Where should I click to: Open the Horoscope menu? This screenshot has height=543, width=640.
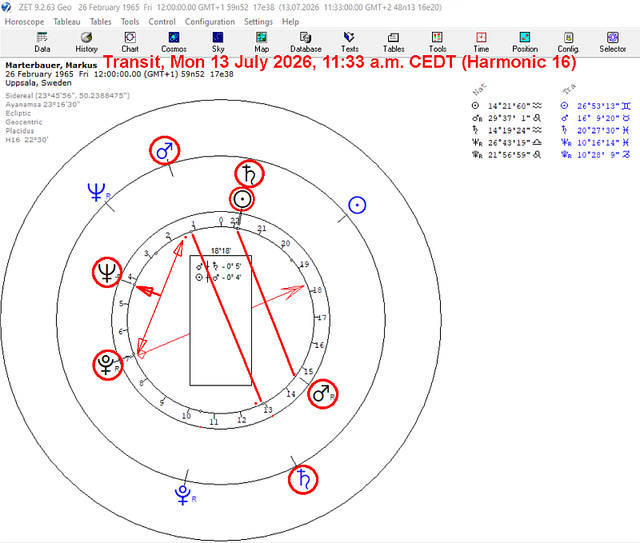point(24,22)
